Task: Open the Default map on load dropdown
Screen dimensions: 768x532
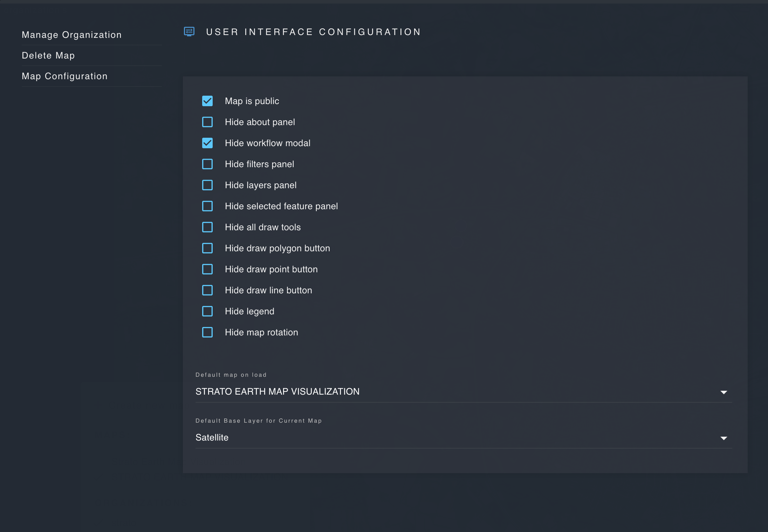Action: tap(464, 392)
